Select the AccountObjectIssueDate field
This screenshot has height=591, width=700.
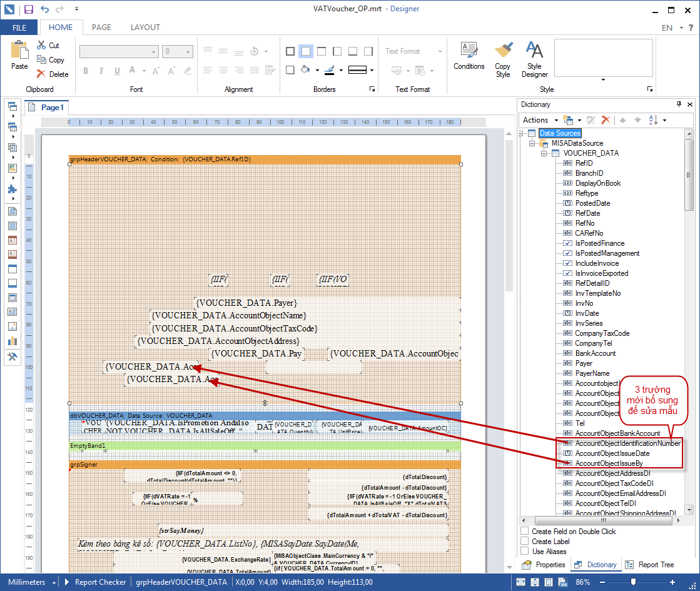(x=612, y=453)
